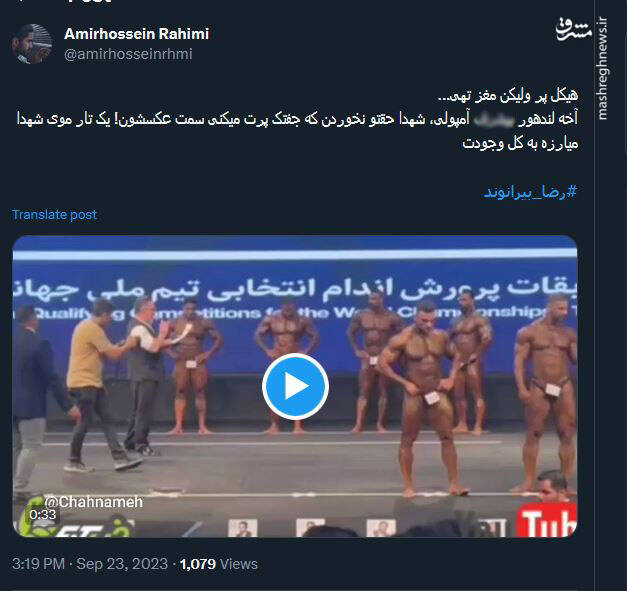Click the @Chahnameh watermark in video

pos(93,502)
